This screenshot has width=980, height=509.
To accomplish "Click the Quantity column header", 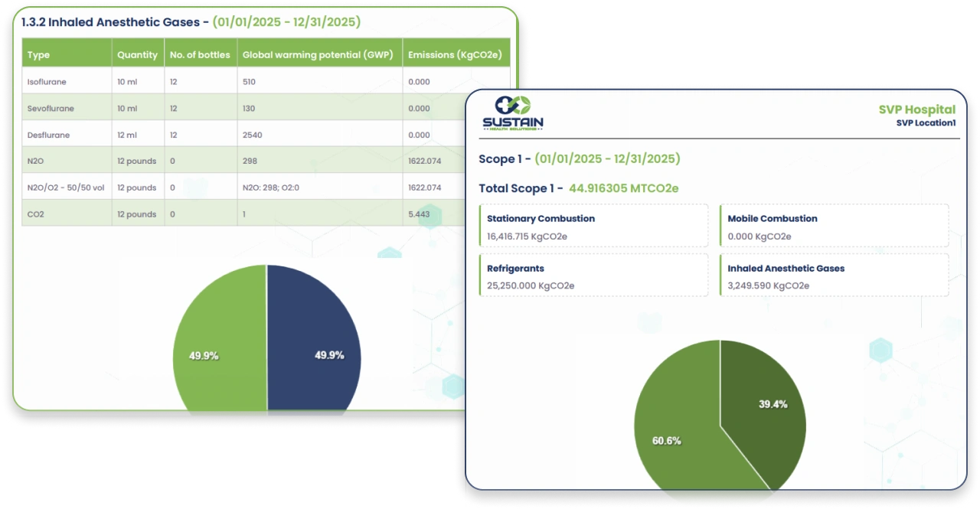I will coord(137,55).
